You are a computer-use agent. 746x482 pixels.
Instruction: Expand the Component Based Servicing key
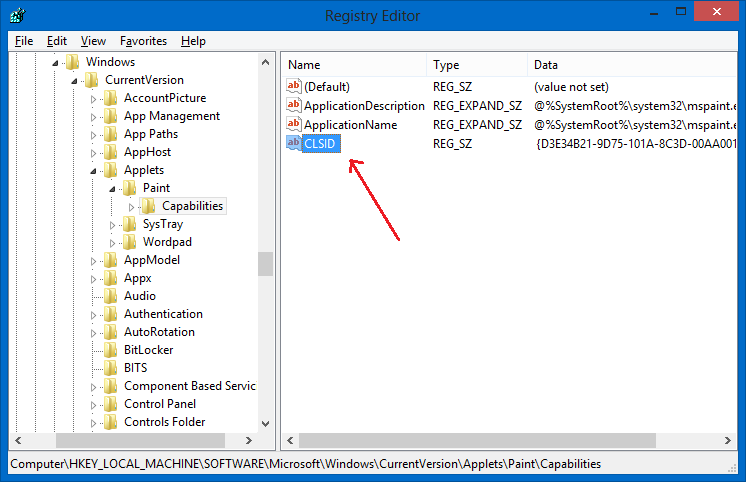[x=93, y=387]
